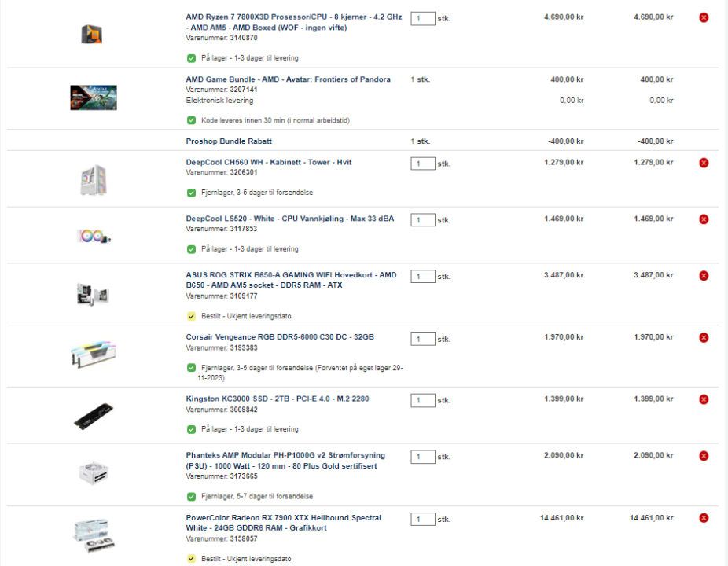
Task: Remove DeepCool CH560 WH case from cart
Action: click(704, 163)
